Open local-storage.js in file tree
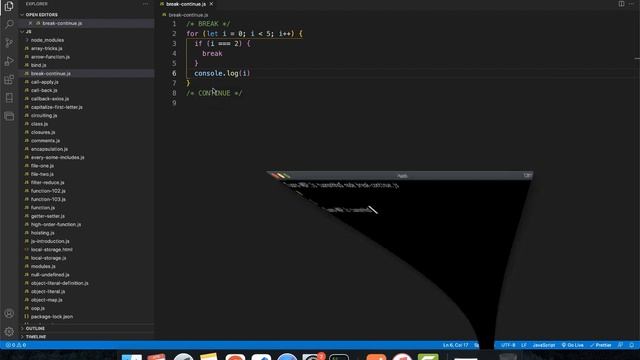 tap(49, 258)
